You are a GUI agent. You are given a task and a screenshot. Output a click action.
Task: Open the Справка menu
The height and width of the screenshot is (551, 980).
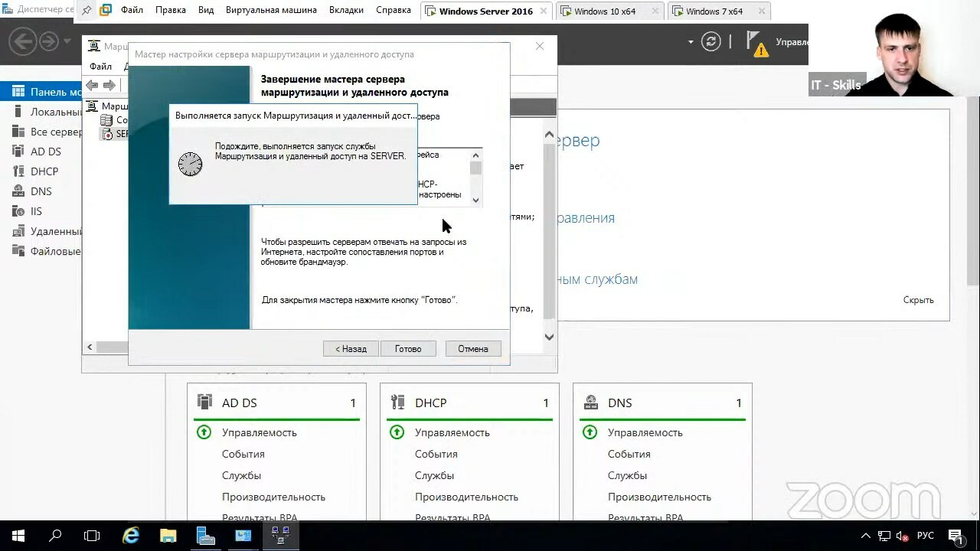point(394,11)
